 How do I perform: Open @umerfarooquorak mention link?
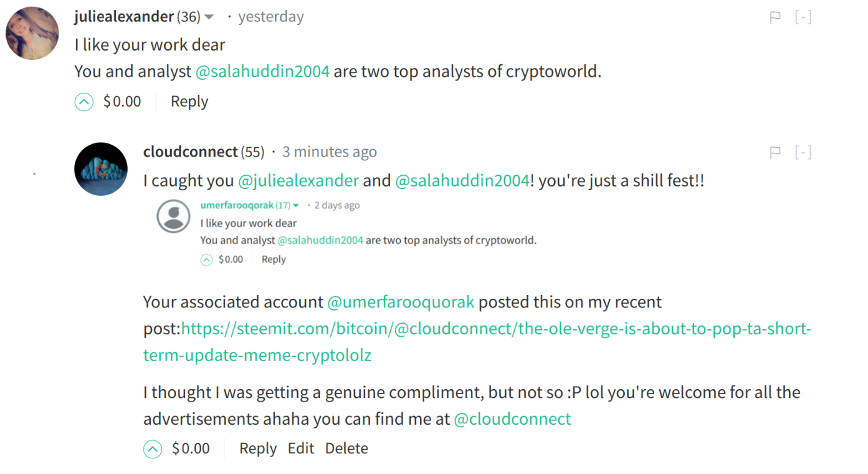pyautogui.click(x=401, y=302)
